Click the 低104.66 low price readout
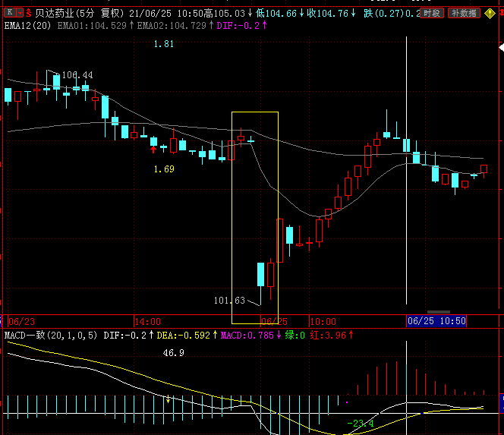 [276, 14]
